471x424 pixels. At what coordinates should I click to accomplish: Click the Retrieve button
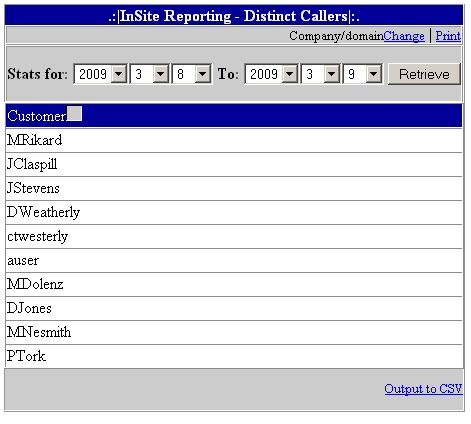click(424, 74)
